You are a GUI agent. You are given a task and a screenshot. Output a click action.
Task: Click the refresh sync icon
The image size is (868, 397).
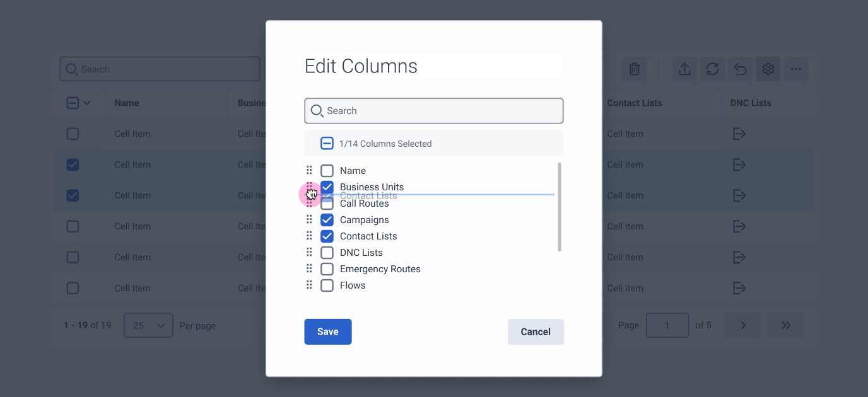(712, 69)
